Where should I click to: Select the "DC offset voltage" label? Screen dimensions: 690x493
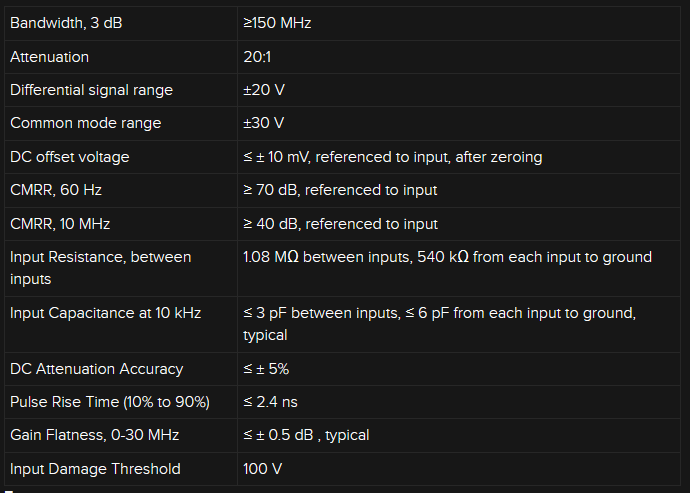click(x=69, y=157)
